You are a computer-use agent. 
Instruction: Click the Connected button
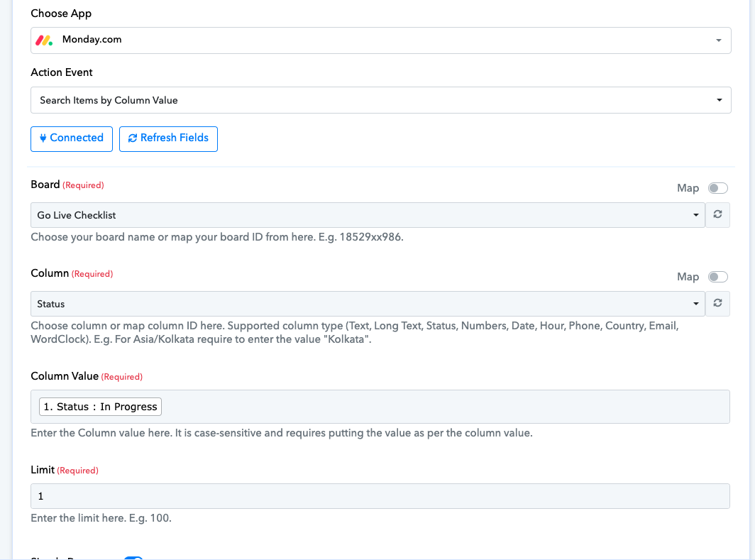(x=72, y=138)
